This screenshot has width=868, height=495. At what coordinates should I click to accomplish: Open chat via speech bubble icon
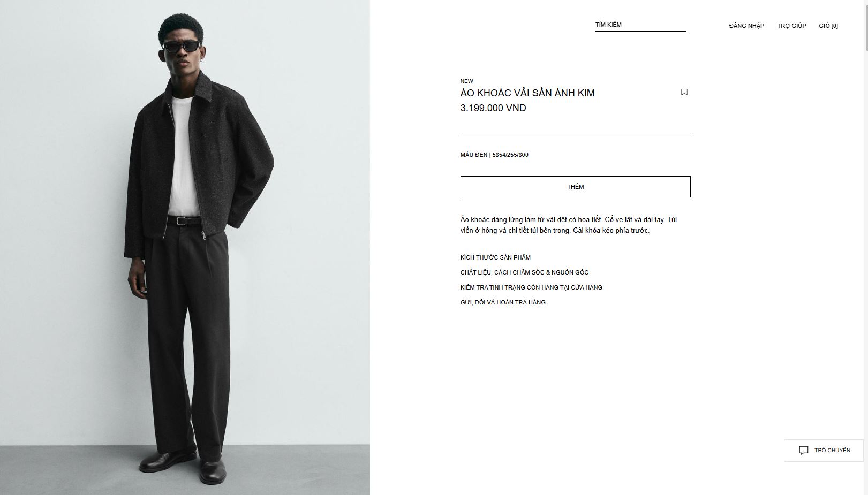pos(803,451)
